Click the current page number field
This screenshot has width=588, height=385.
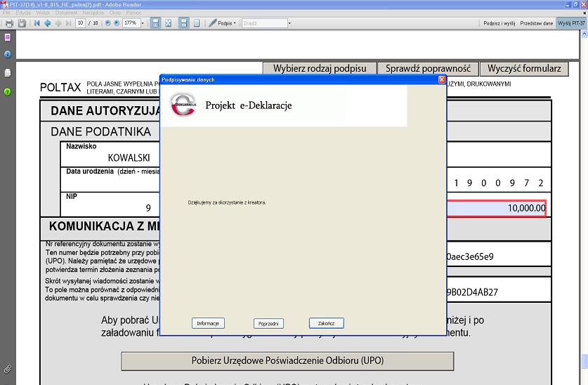pos(80,23)
